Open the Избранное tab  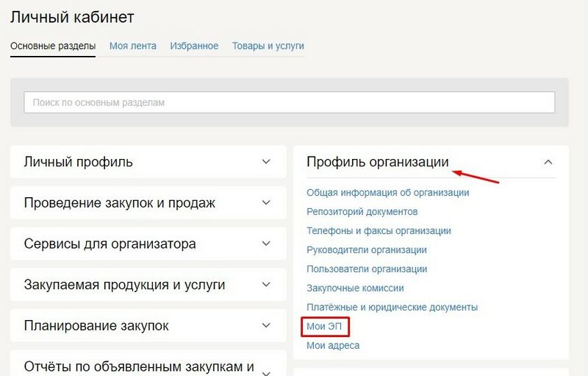pyautogui.click(x=194, y=46)
